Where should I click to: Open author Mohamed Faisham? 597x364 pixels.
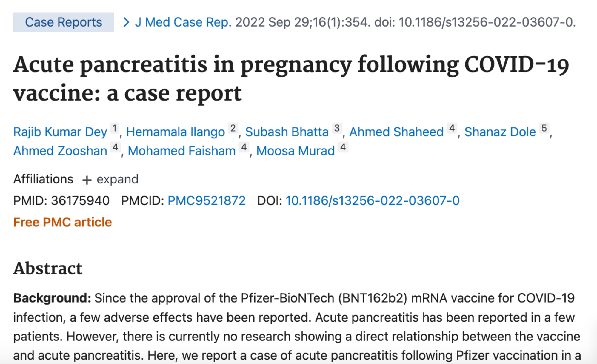182,151
